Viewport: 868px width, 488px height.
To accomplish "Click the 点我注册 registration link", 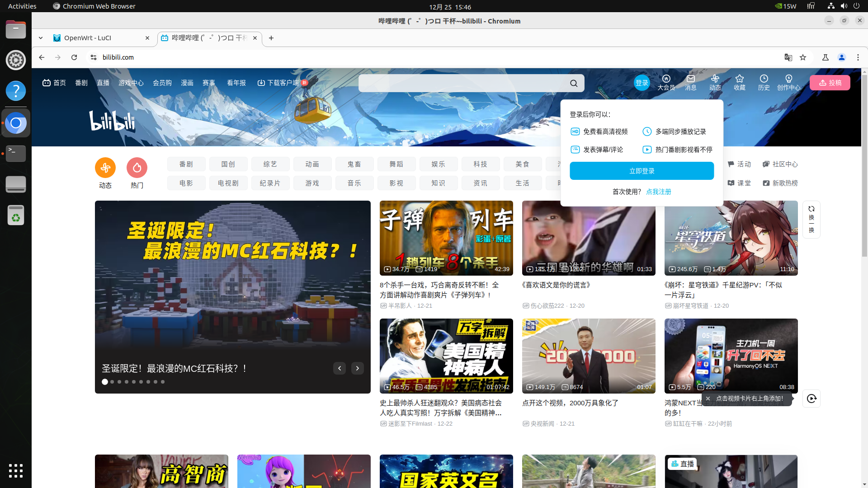I will tap(658, 192).
